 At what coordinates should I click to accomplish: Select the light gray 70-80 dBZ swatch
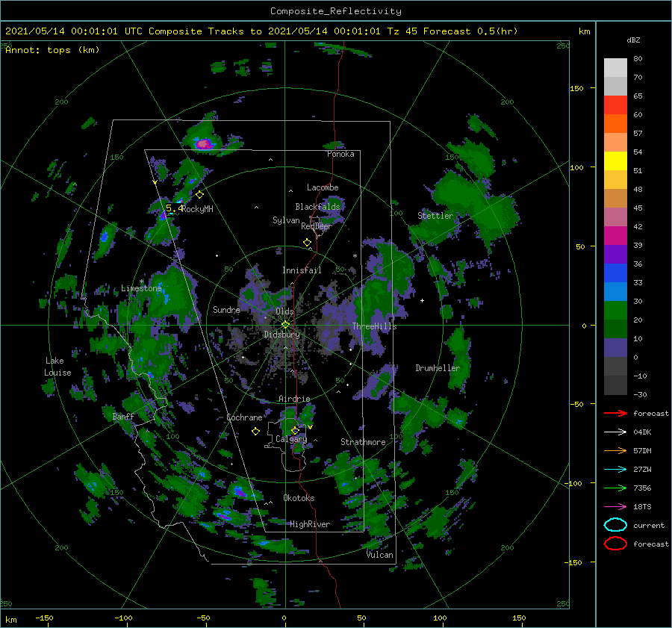615,68
